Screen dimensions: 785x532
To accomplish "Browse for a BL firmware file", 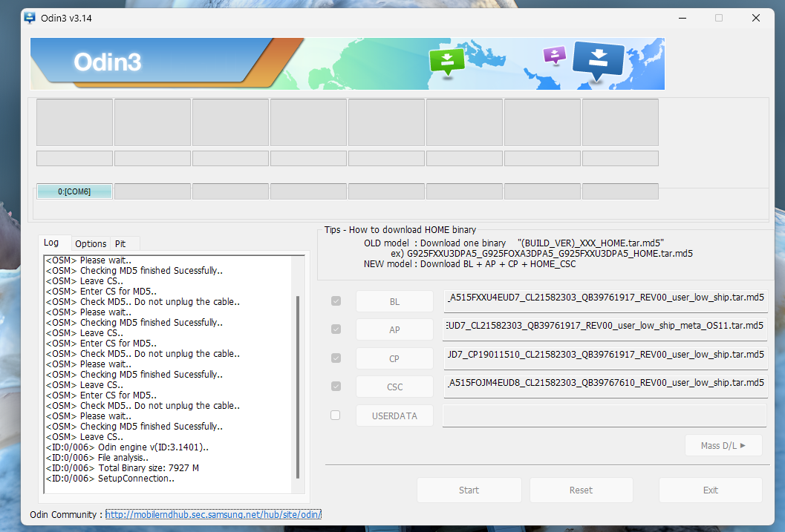I will [x=394, y=301].
